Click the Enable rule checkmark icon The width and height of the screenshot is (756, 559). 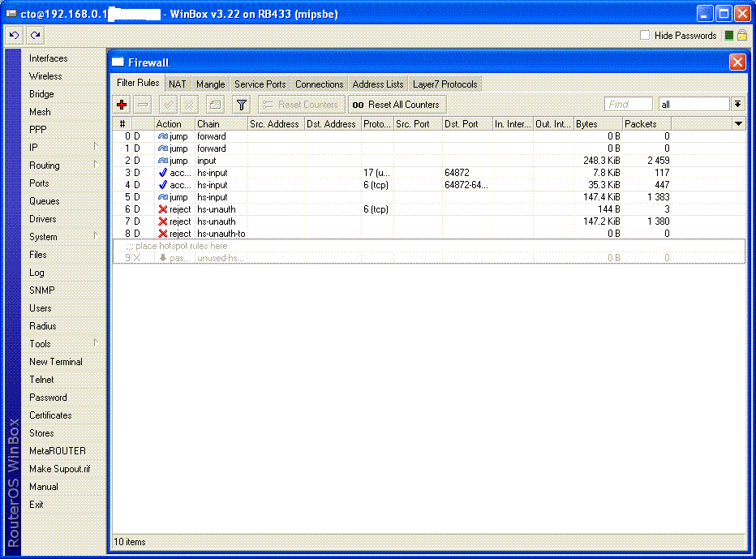pos(168,104)
